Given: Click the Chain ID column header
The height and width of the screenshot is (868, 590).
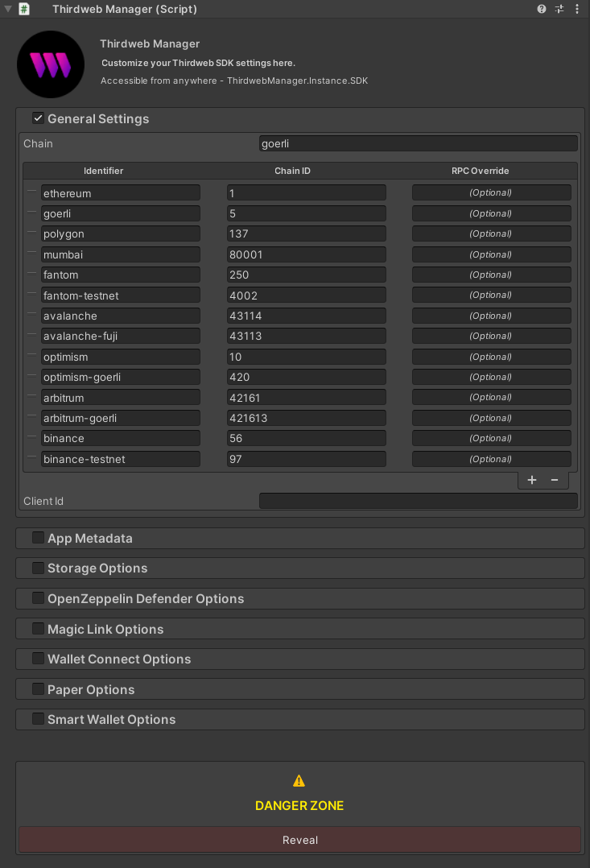Looking at the screenshot, I should tap(292, 171).
